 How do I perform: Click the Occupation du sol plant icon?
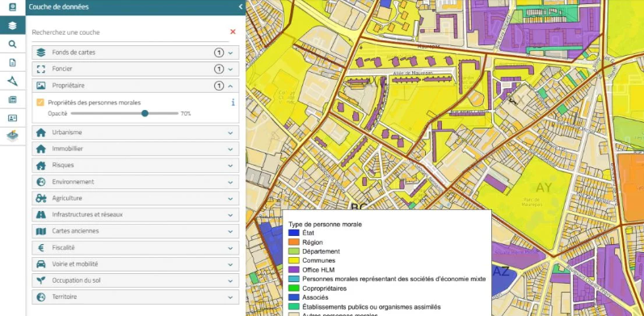40,280
